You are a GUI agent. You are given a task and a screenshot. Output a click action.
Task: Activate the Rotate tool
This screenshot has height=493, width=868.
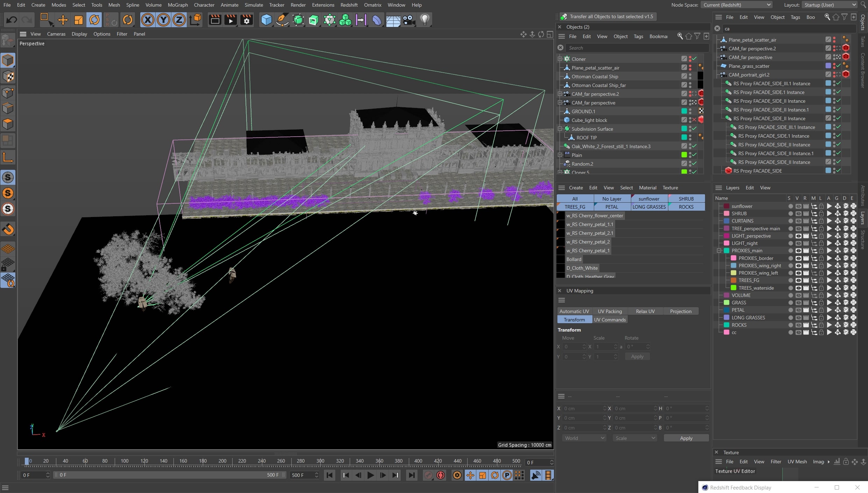pyautogui.click(x=94, y=20)
